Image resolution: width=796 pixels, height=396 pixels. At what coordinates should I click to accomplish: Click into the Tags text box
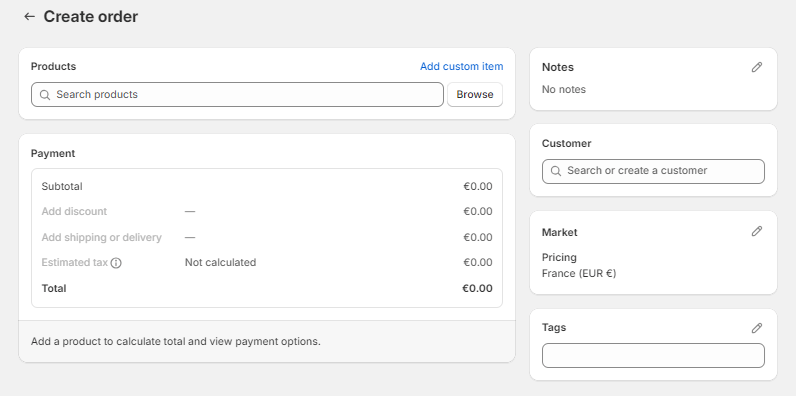pyautogui.click(x=653, y=355)
